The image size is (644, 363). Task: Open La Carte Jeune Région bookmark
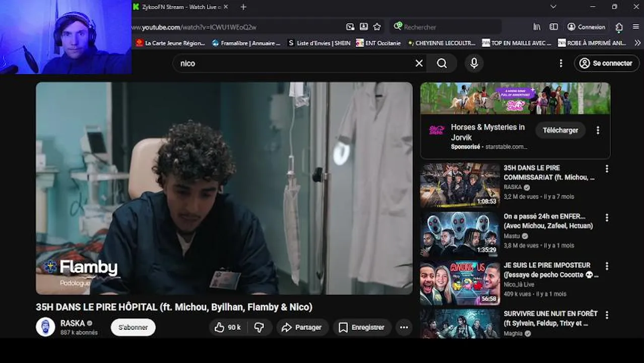pos(170,43)
